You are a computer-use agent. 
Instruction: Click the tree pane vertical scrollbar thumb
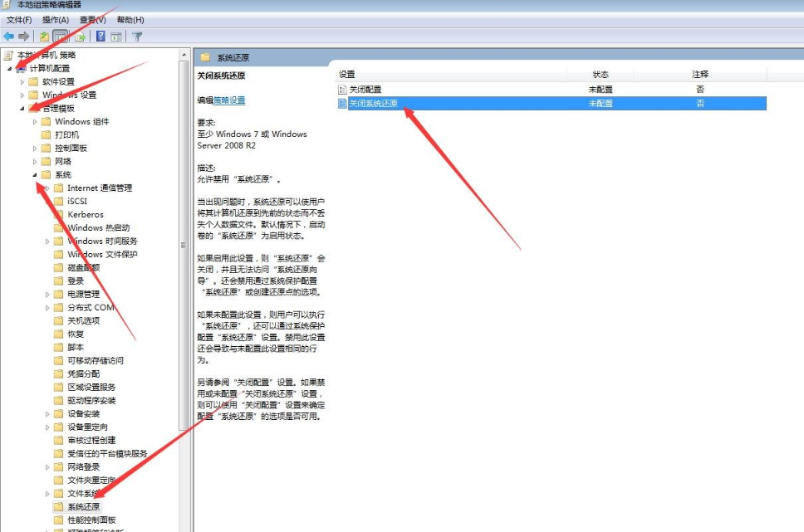click(x=184, y=246)
